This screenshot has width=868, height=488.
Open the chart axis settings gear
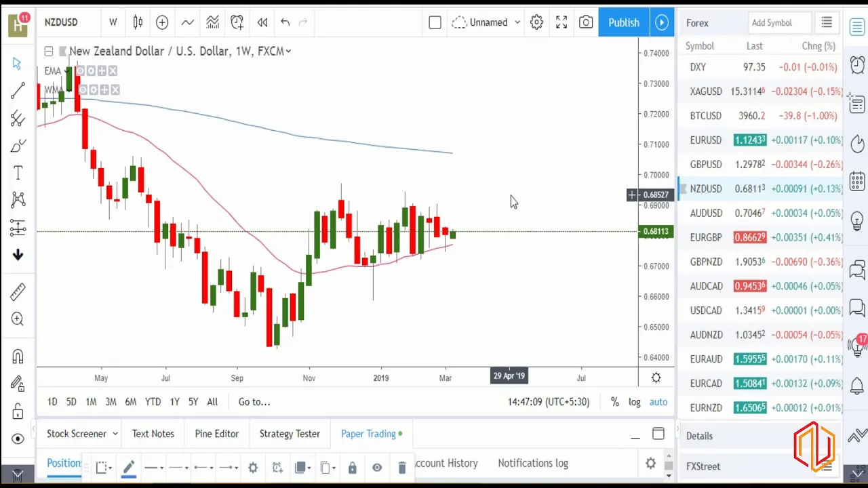[656, 378]
